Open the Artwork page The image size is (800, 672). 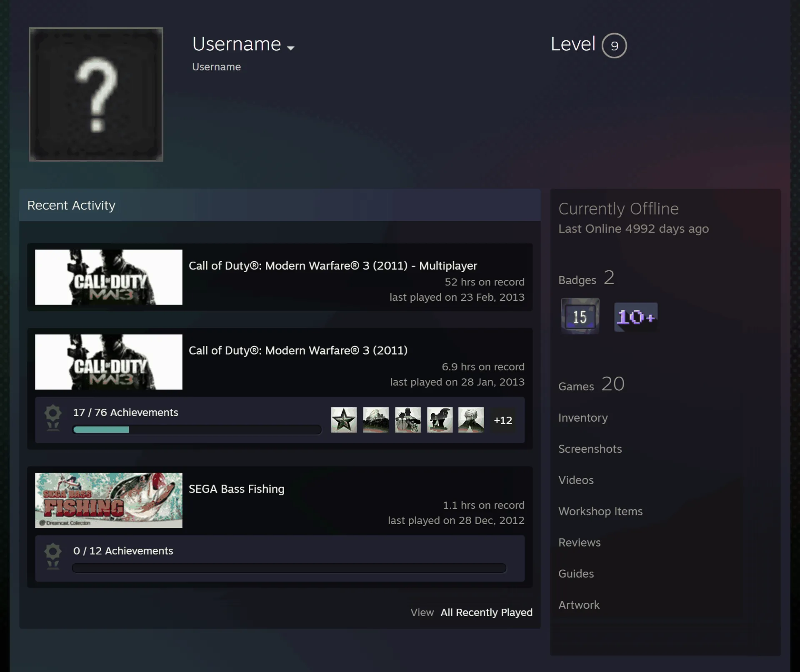point(579,605)
